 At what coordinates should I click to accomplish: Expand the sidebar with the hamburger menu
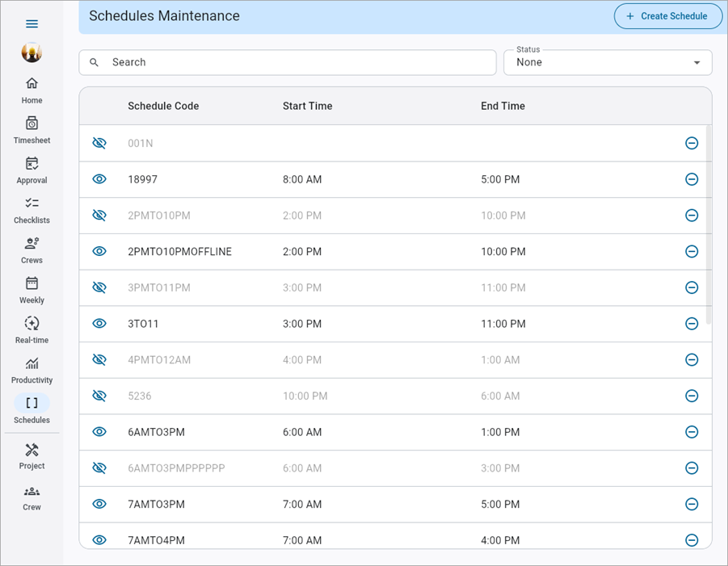click(x=32, y=23)
